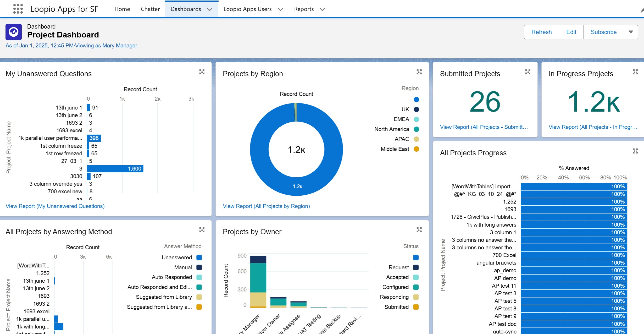Open the Loopio Apps Users dropdown chevron
644x334 pixels.
pos(280,9)
